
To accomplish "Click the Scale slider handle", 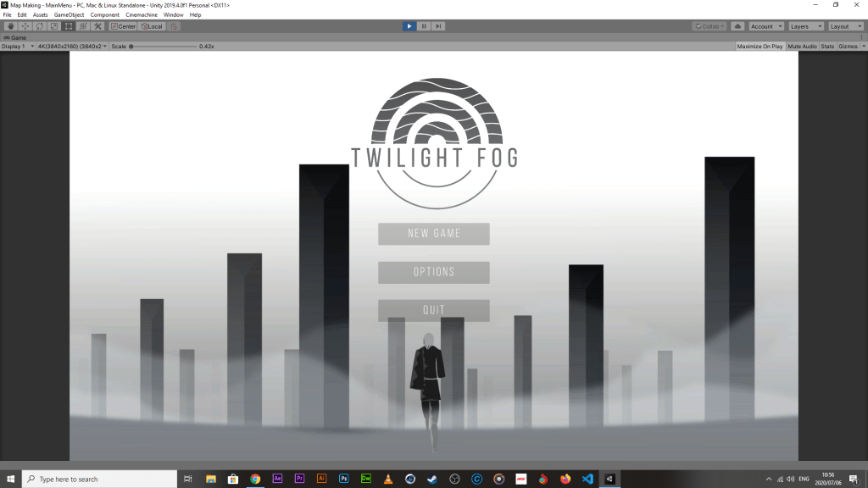I will [131, 47].
